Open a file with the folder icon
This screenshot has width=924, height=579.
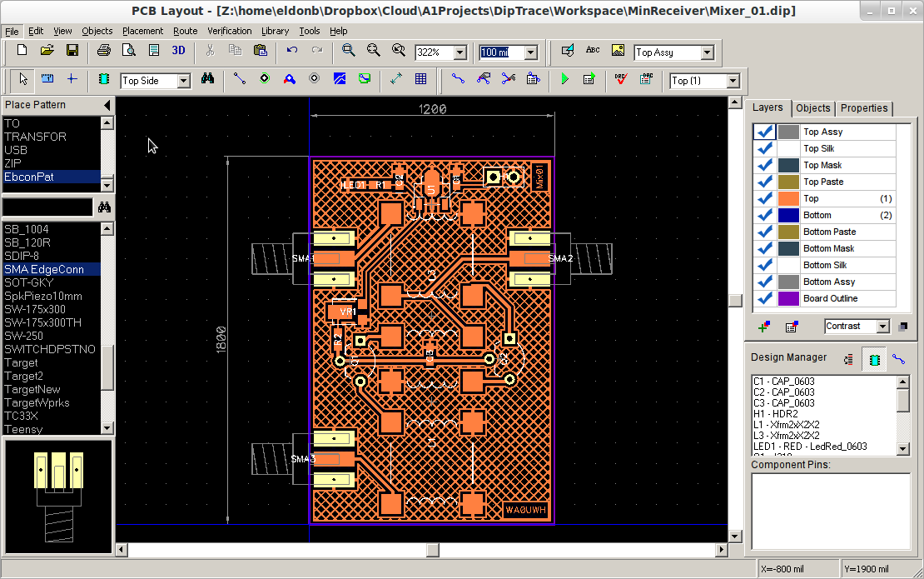(47, 51)
